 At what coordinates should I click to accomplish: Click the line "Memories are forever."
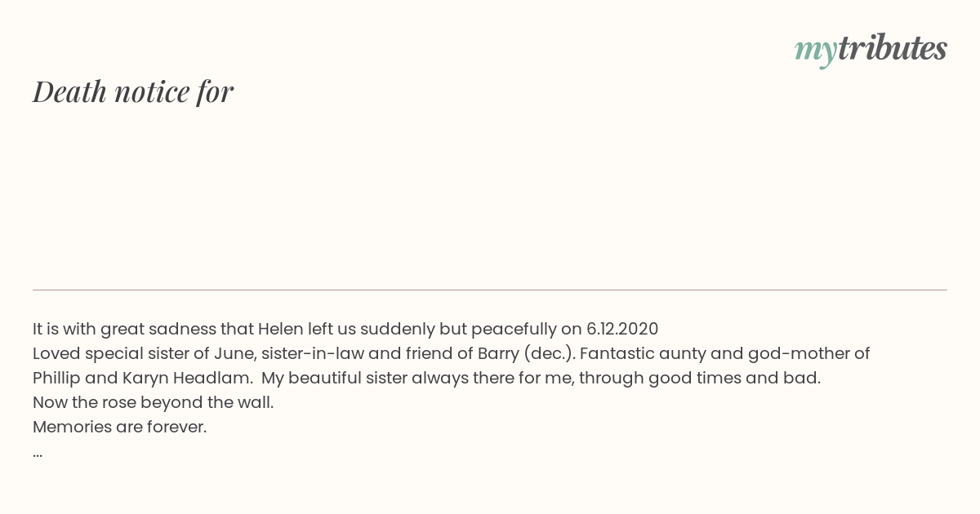click(x=120, y=428)
